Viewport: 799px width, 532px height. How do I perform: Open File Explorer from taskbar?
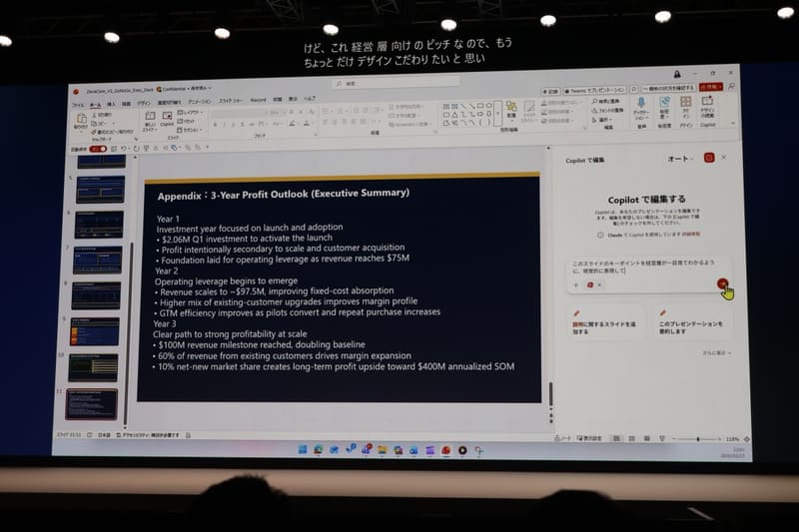383,450
